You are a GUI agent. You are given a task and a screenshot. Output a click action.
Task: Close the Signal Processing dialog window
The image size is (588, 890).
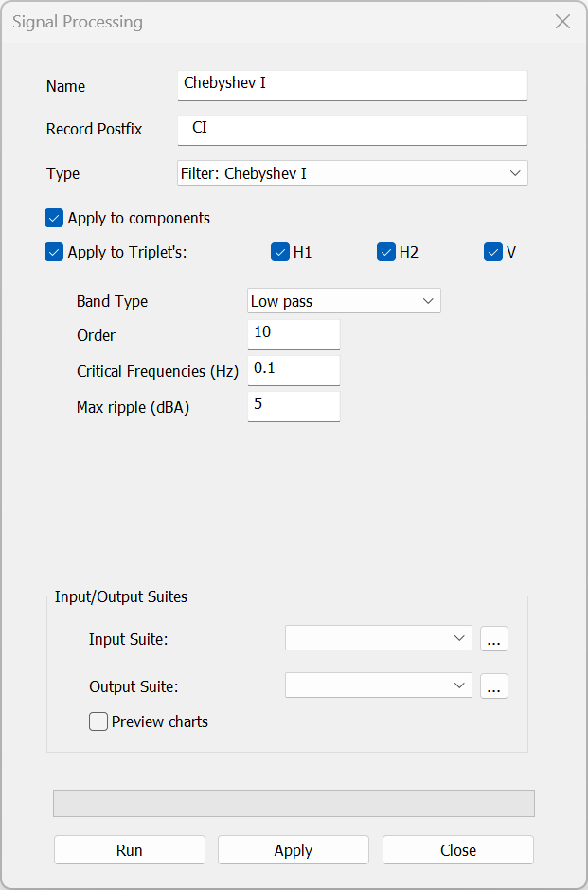(562, 22)
